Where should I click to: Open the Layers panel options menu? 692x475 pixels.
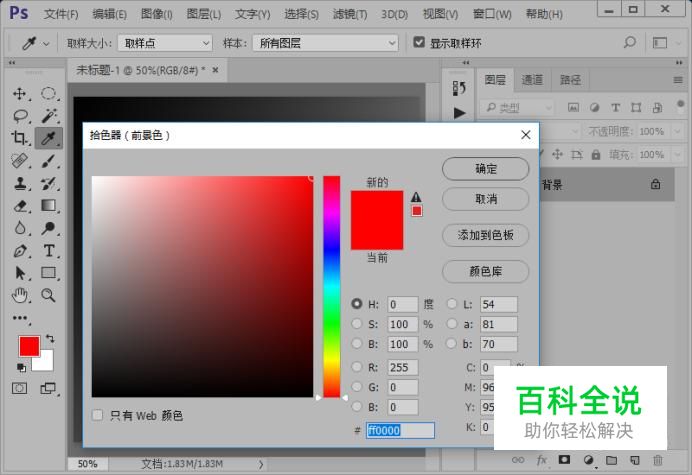tap(678, 80)
